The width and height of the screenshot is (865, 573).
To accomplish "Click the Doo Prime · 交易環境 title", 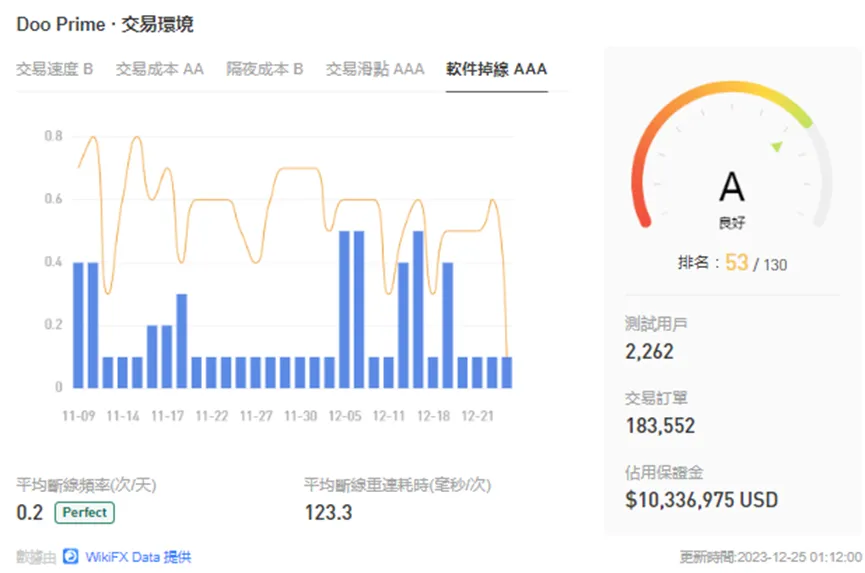I will click(105, 24).
